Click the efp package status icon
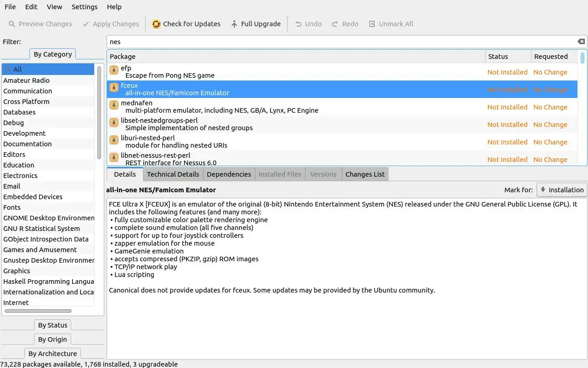This screenshot has width=588, height=368. click(x=114, y=70)
